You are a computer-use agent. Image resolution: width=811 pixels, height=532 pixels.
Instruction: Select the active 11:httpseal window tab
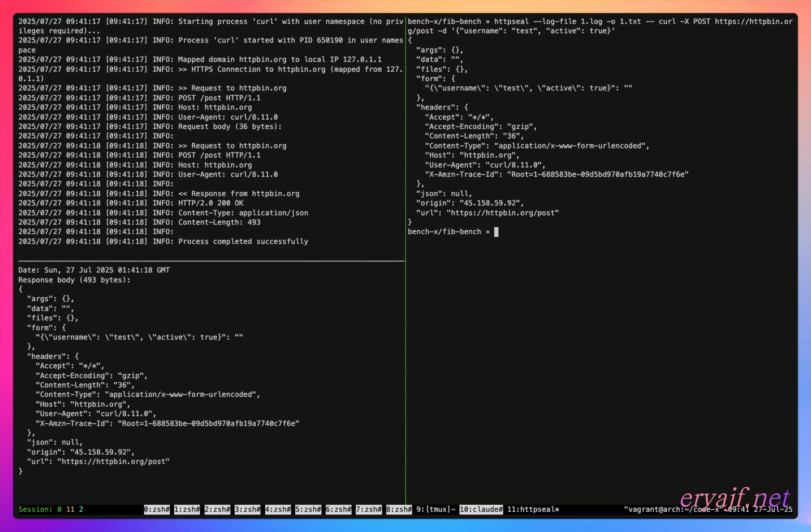(x=533, y=509)
